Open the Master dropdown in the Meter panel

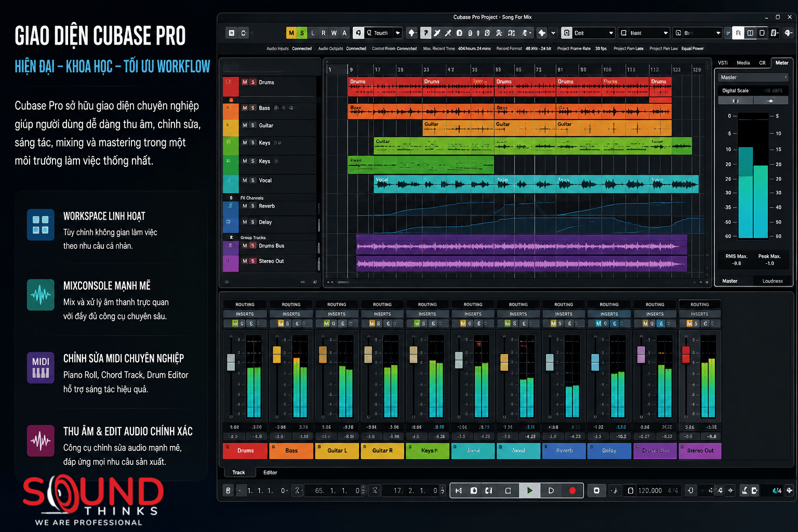(x=753, y=77)
